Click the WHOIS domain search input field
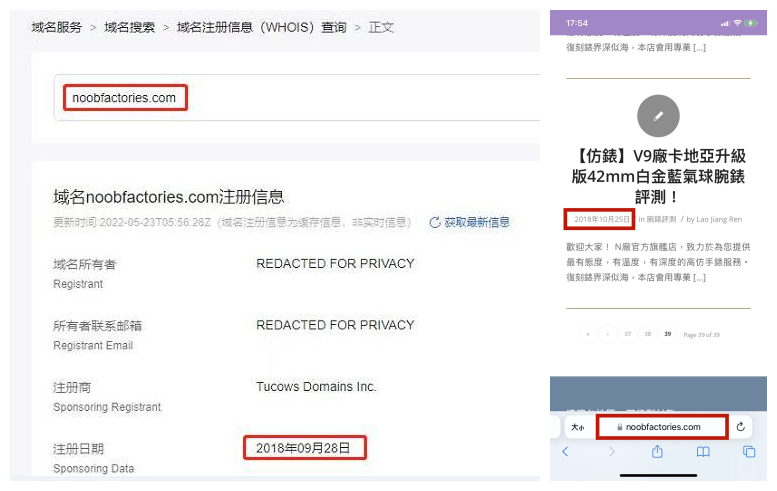 point(300,98)
